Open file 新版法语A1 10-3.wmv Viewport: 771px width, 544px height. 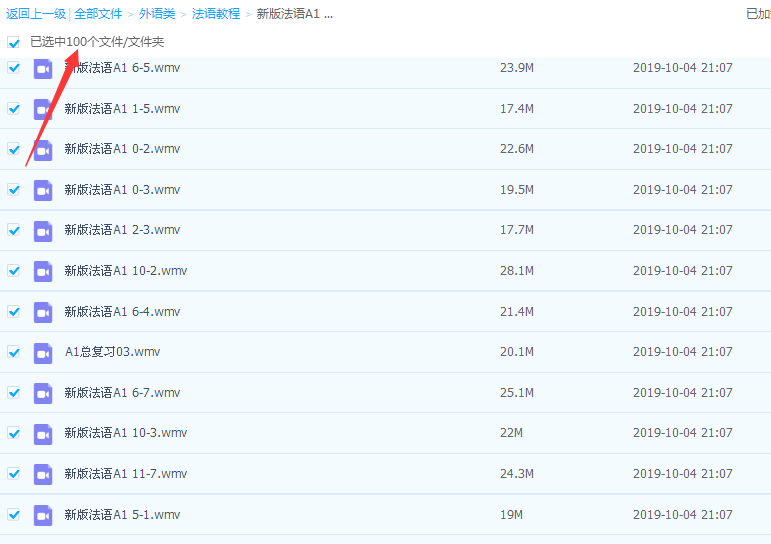pos(125,433)
